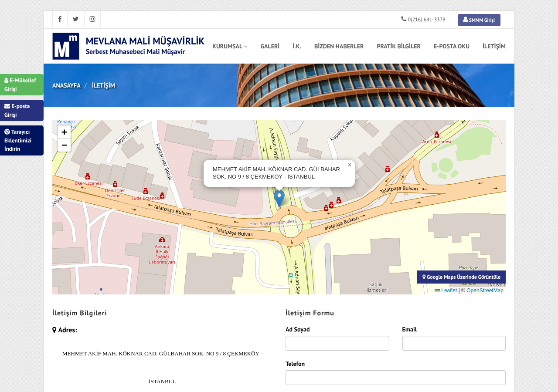The height and width of the screenshot is (392, 558).
Task: Click Süde Eczanesi pharmacy icon on map
Action: pos(146,191)
